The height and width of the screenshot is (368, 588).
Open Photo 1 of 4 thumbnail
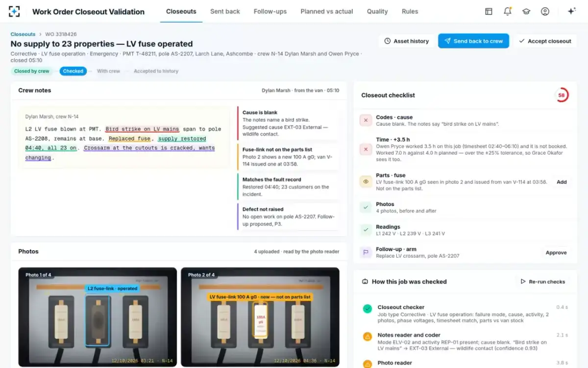tap(98, 317)
